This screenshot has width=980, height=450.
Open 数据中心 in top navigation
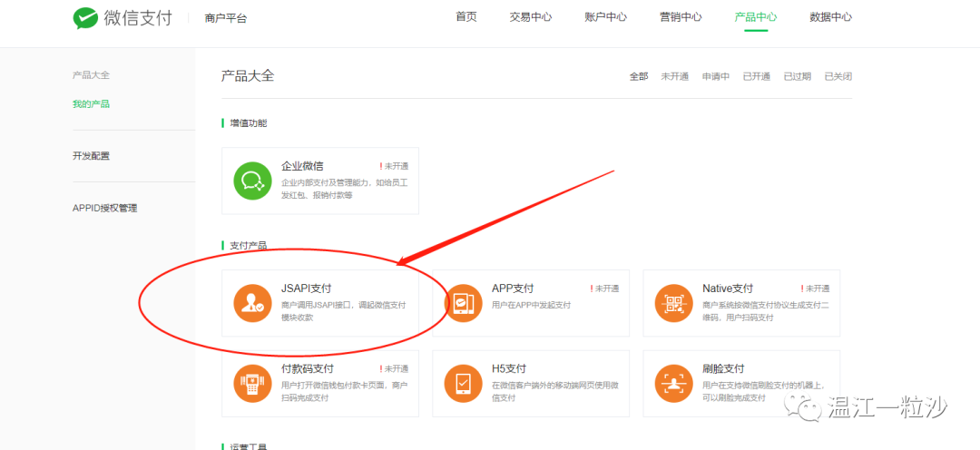coord(830,17)
